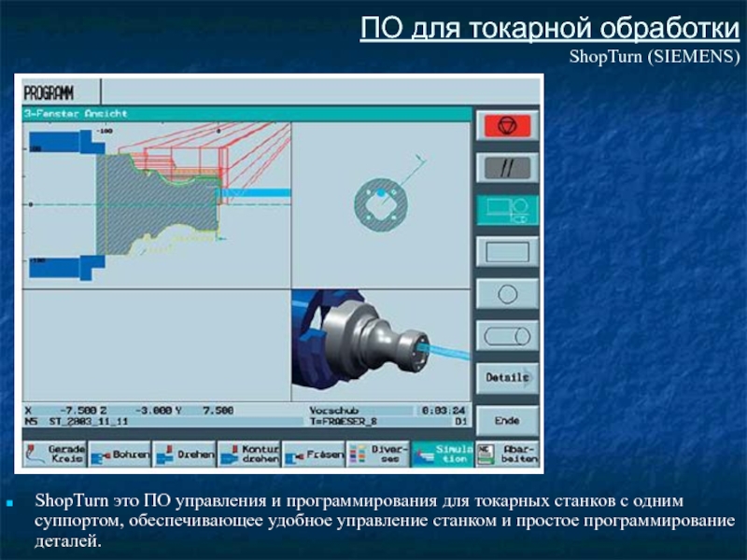Click the ShopTurn (SIEMENS) subtitle

tap(655, 57)
